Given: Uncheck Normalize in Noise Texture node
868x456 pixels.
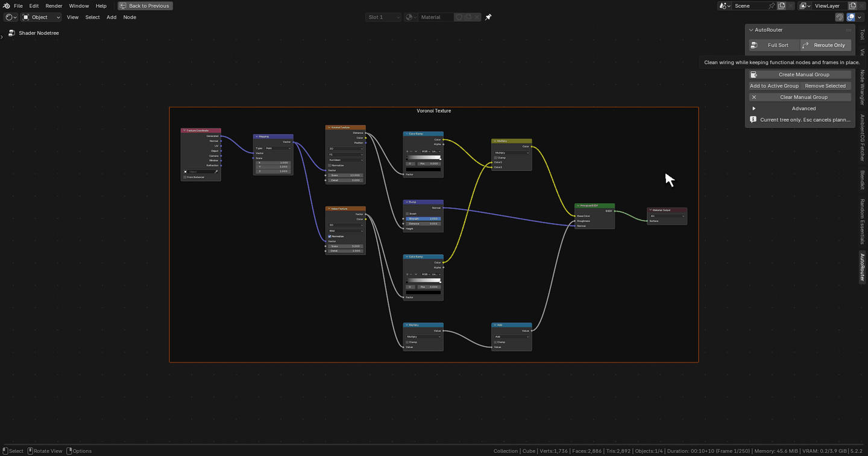Looking at the screenshot, I should [x=330, y=236].
